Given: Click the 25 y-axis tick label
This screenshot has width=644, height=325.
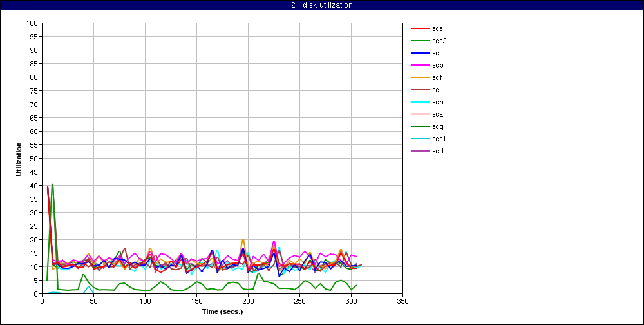Looking at the screenshot, I should pyautogui.click(x=34, y=226).
